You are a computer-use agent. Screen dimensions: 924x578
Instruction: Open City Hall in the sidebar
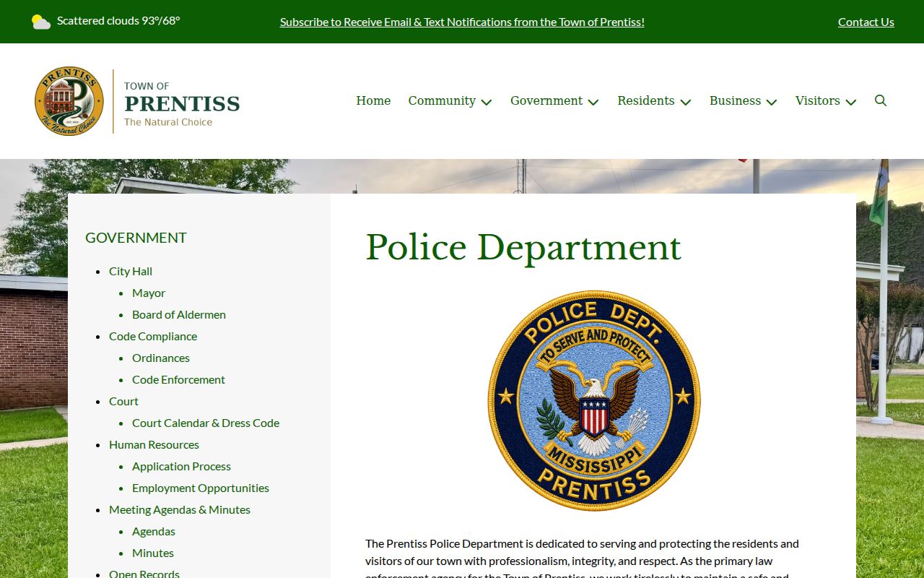131,271
